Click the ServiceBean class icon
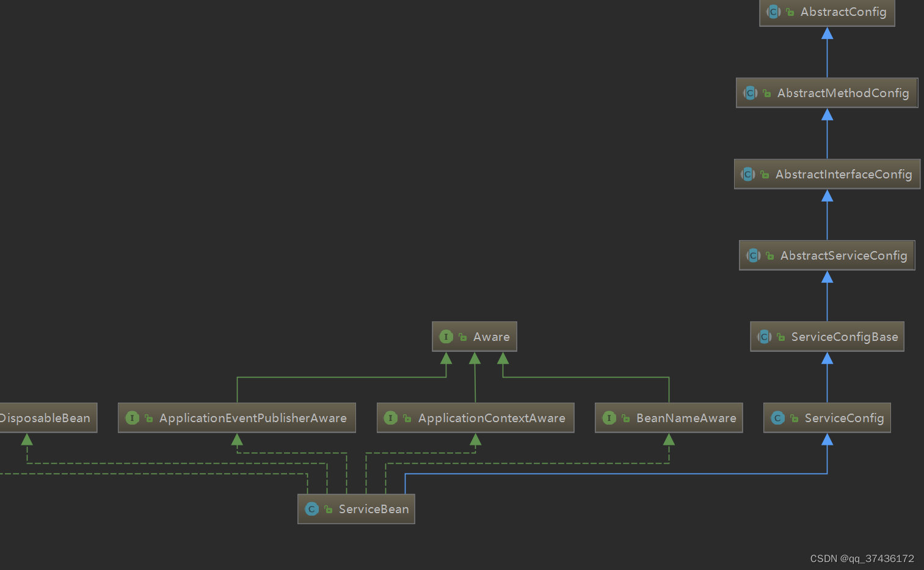The image size is (924, 570). tap(311, 509)
